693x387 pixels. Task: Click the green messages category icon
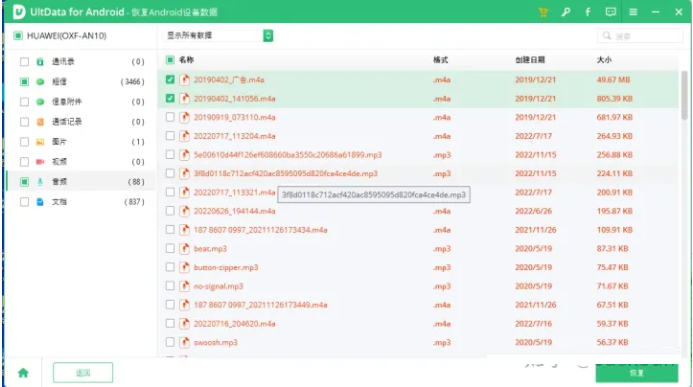[40, 82]
